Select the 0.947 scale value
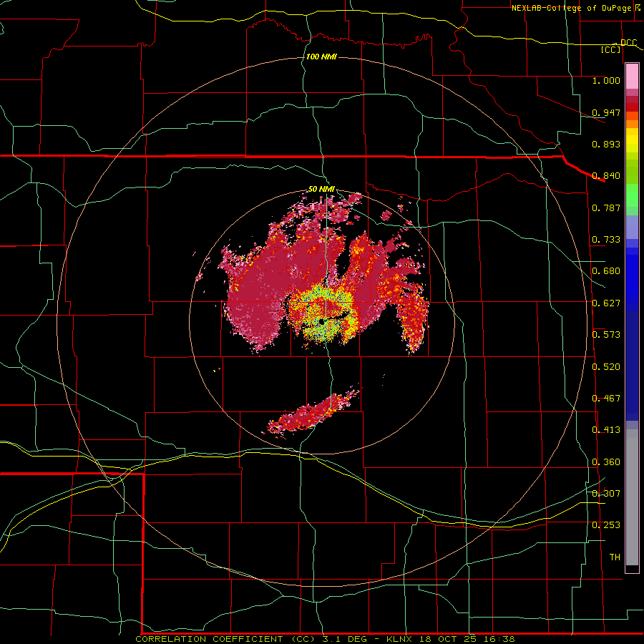Viewport: 644px width, 644px height. (606, 112)
